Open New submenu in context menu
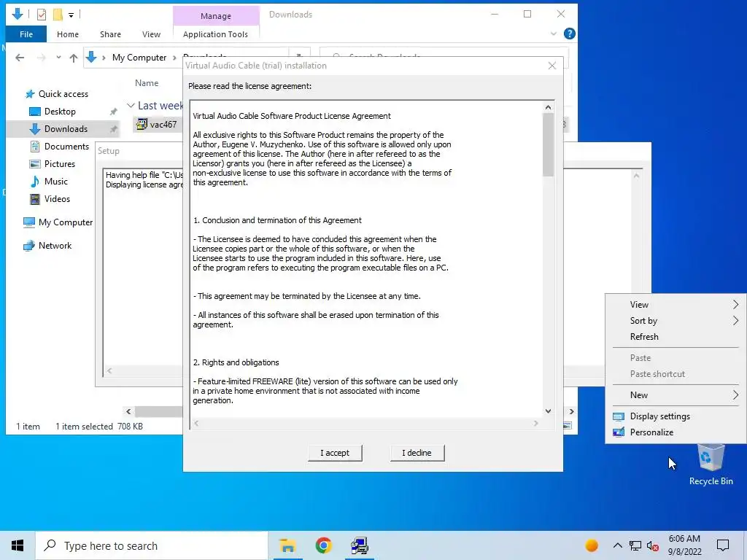The height and width of the screenshot is (560, 747). click(676, 395)
